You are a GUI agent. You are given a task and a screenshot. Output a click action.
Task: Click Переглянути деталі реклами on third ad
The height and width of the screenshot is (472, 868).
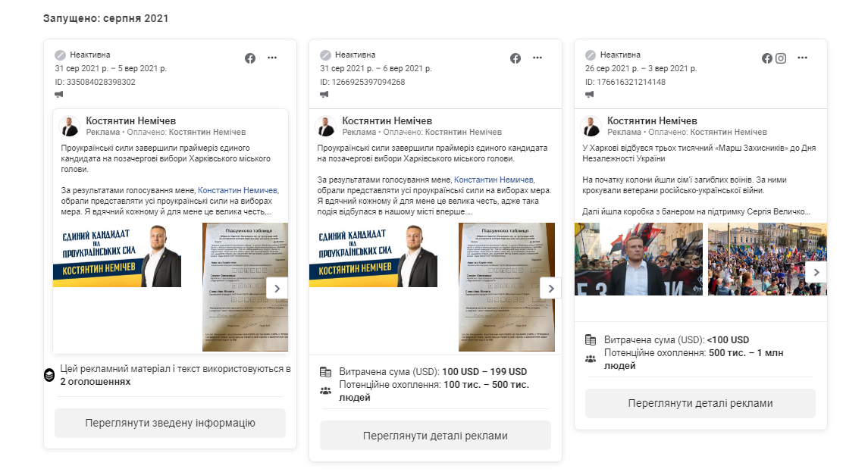700,403
